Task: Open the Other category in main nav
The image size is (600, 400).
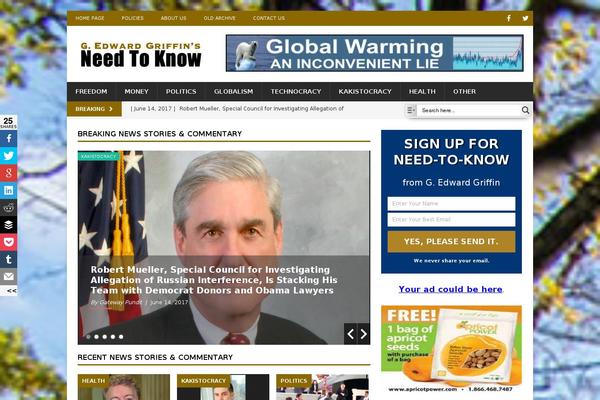Action: click(465, 91)
